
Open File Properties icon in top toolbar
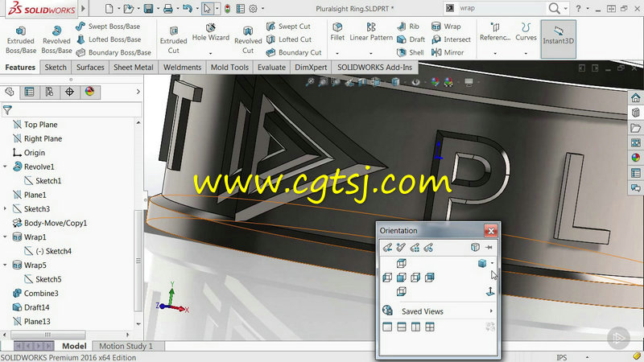point(240,9)
